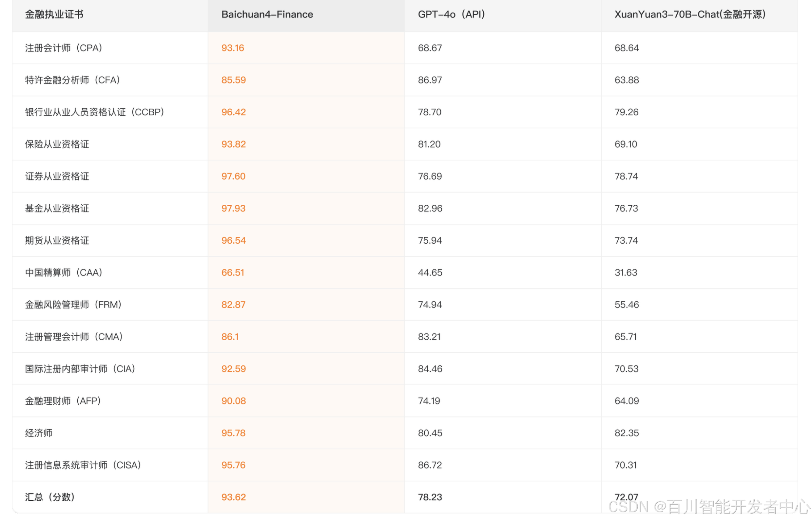Click the 金融执业证书 column header
The image size is (812, 520).
(54, 14)
